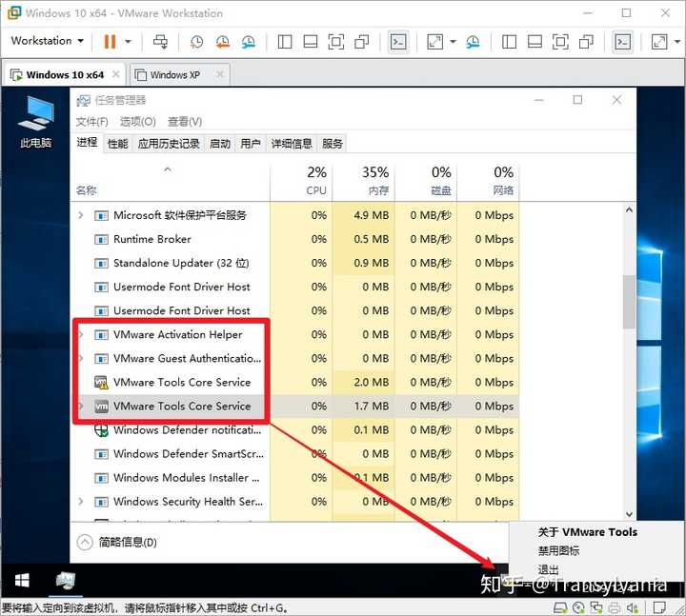This screenshot has height=616, width=686.
Task: Click the CD/DVD drive status icon
Action: click(578, 607)
